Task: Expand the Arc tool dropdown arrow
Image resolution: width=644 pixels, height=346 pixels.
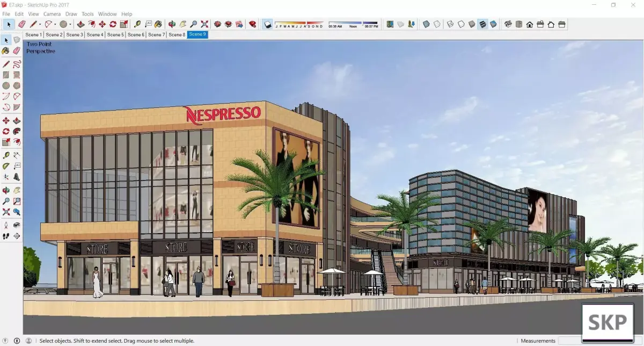Action: pyautogui.click(x=55, y=24)
